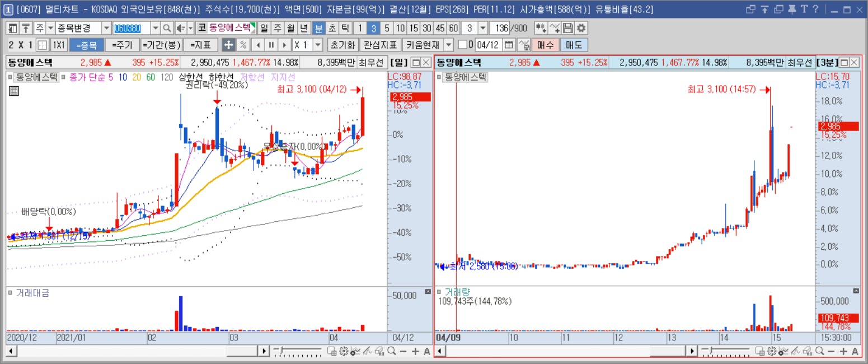Screen dimensions: 868x364
Task: Click the grid layout icon beside 2 X 1
Action: (x=43, y=45)
